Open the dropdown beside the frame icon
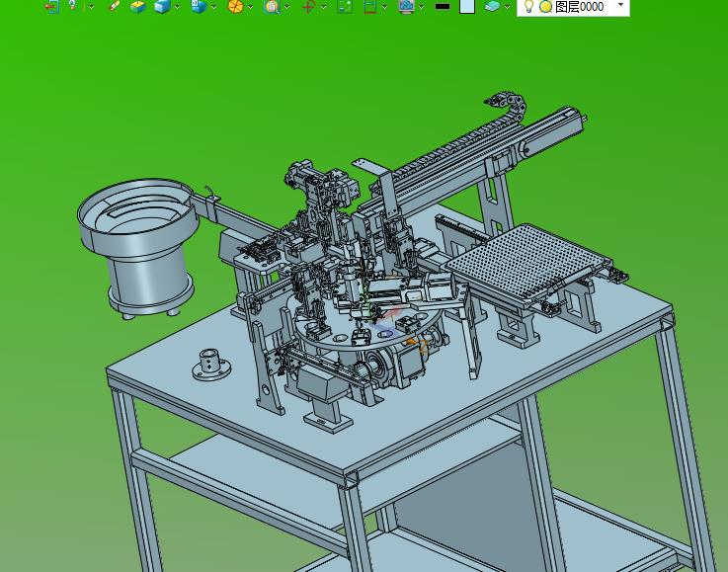The image size is (728, 572). click(384, 7)
